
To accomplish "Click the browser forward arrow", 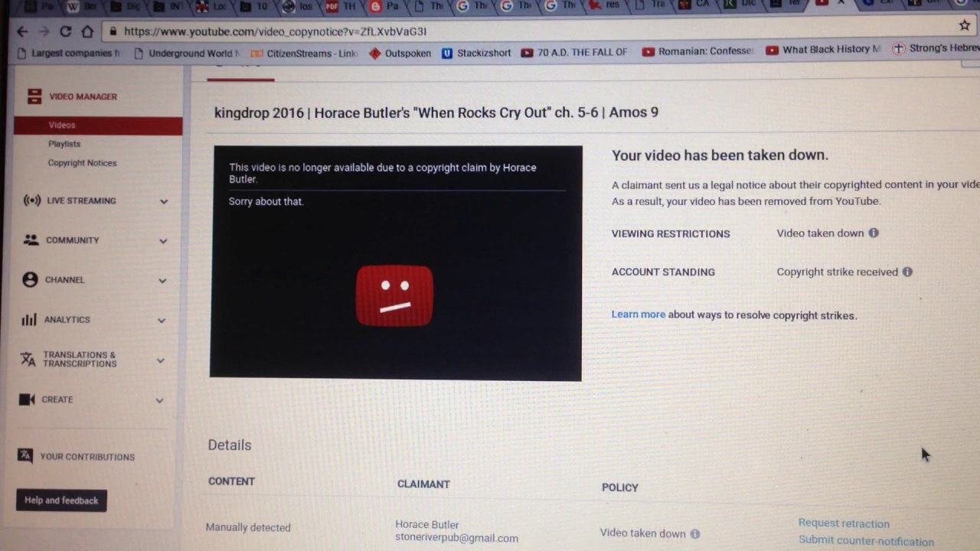I will (44, 31).
